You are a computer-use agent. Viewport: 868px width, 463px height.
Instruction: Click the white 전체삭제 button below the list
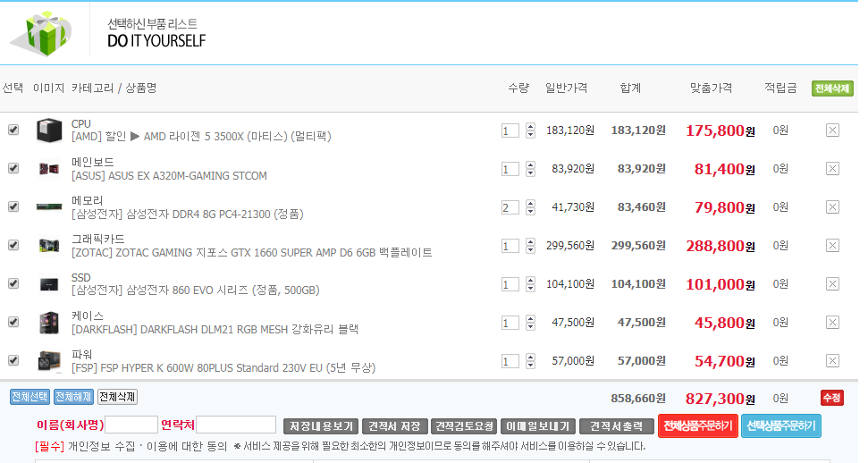[x=117, y=397]
